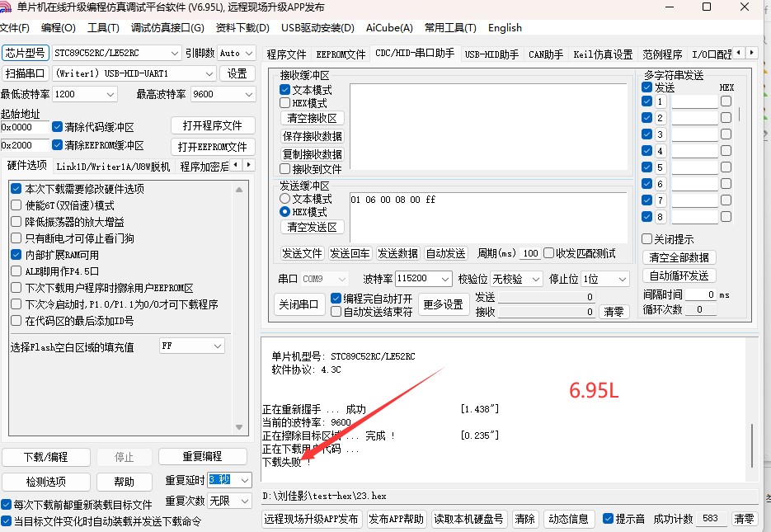The height and width of the screenshot is (532, 771).
Task: Open serial port dropdown USB-HID-UART1
Action: coord(134,73)
